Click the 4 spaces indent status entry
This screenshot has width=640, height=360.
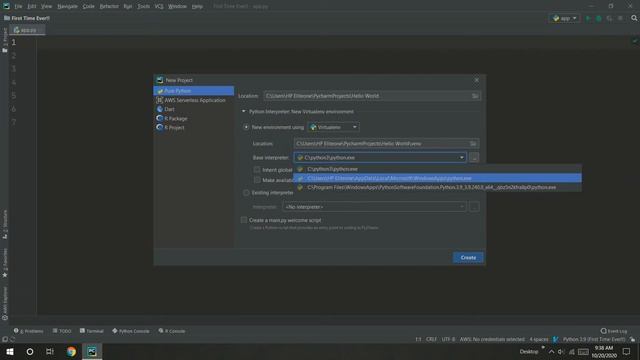538,340
